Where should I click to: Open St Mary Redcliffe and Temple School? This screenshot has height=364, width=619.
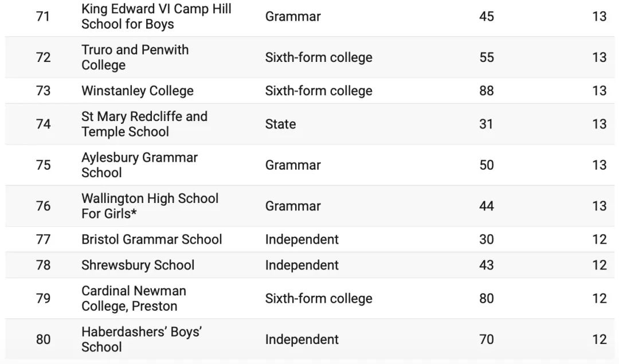[x=144, y=124]
